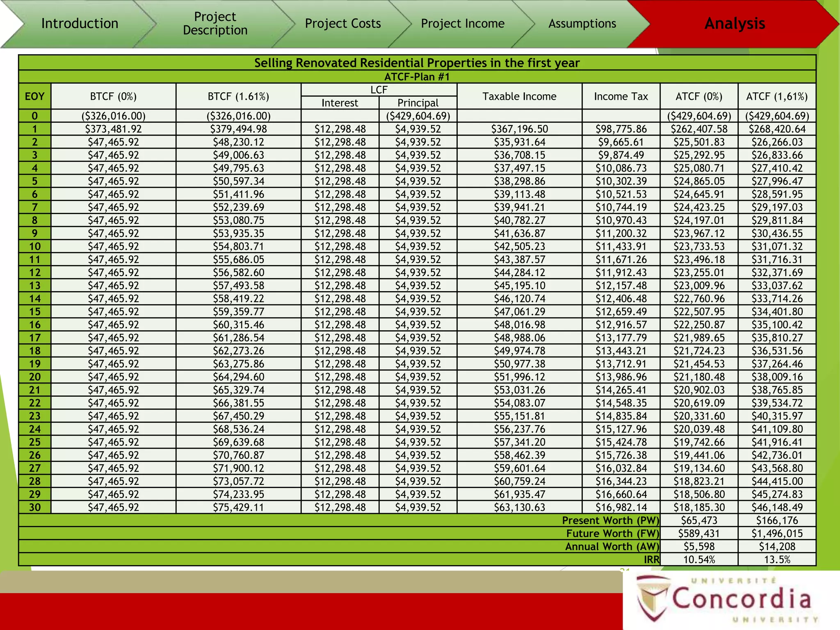840x630 pixels.
Task: Select the table title about Selling Renovated Residential Properties
Action: point(417,63)
